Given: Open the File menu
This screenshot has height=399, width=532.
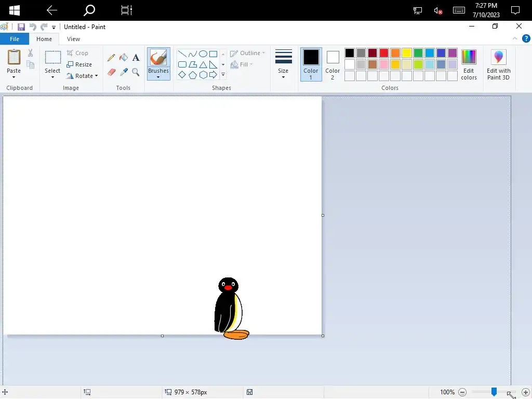Looking at the screenshot, I should pyautogui.click(x=15, y=39).
